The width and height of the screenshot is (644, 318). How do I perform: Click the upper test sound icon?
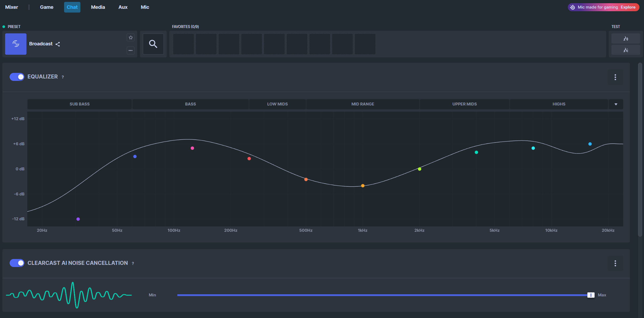pos(626,38)
